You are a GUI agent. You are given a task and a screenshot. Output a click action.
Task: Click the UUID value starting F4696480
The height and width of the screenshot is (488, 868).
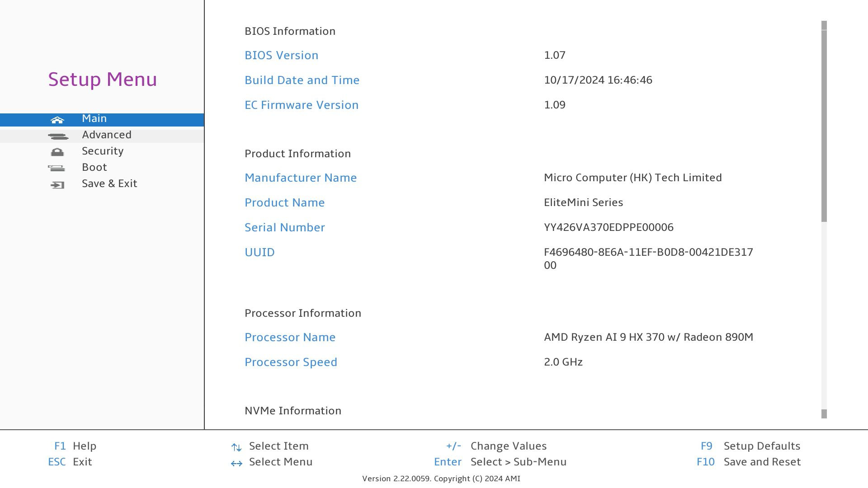648,258
